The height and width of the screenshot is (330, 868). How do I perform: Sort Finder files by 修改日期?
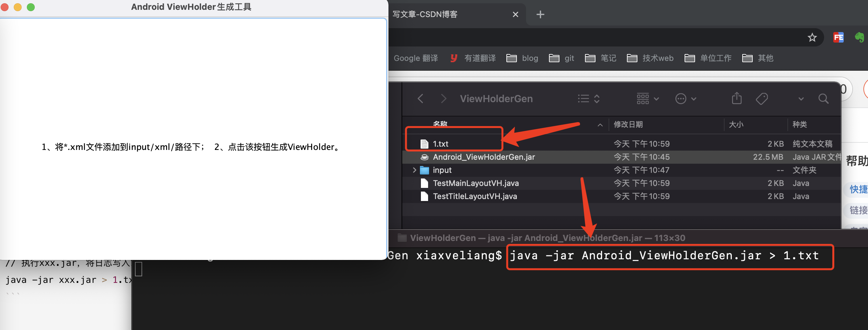click(628, 125)
